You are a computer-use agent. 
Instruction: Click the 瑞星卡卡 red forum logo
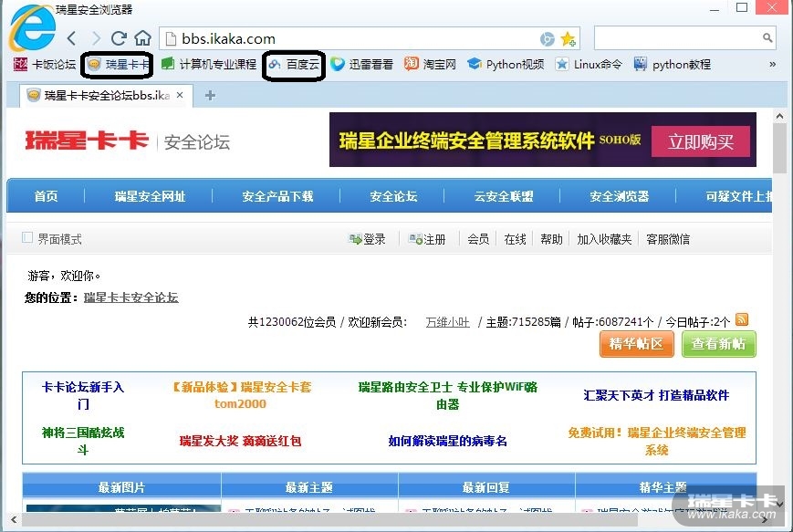tap(87, 141)
